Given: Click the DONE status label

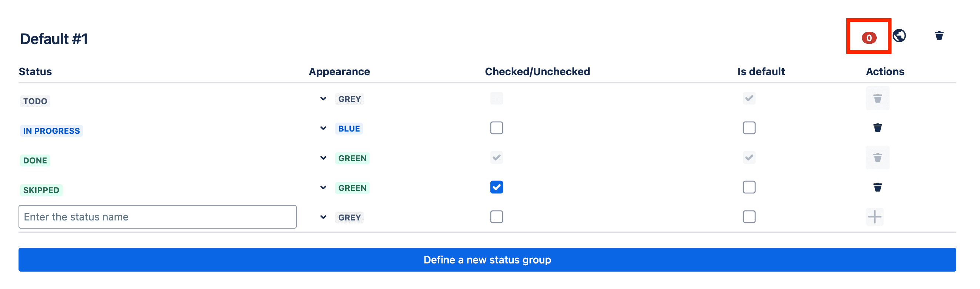Looking at the screenshot, I should pos(34,160).
